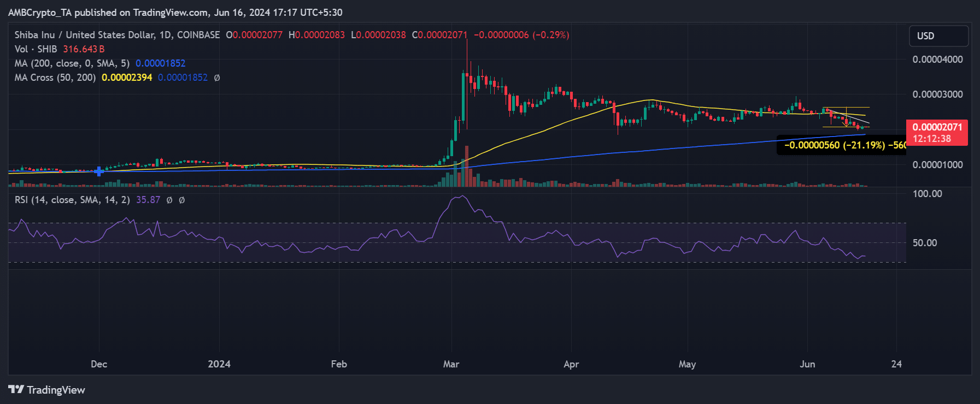
Task: Click the May time axis label
Action: [687, 364]
